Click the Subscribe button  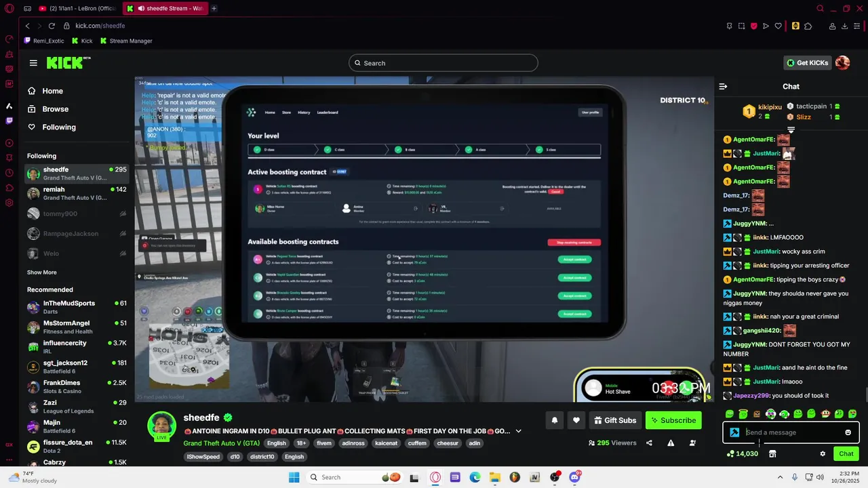(673, 420)
